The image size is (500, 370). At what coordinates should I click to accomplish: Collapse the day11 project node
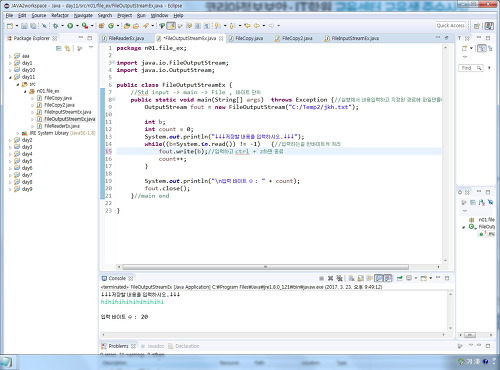point(10,77)
